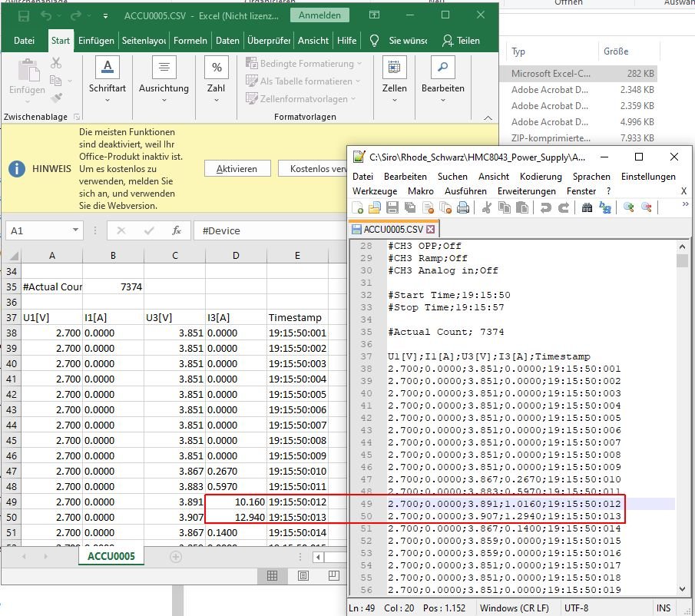
Task: Click Excel Save icon in quick access bar
Action: pyautogui.click(x=24, y=16)
